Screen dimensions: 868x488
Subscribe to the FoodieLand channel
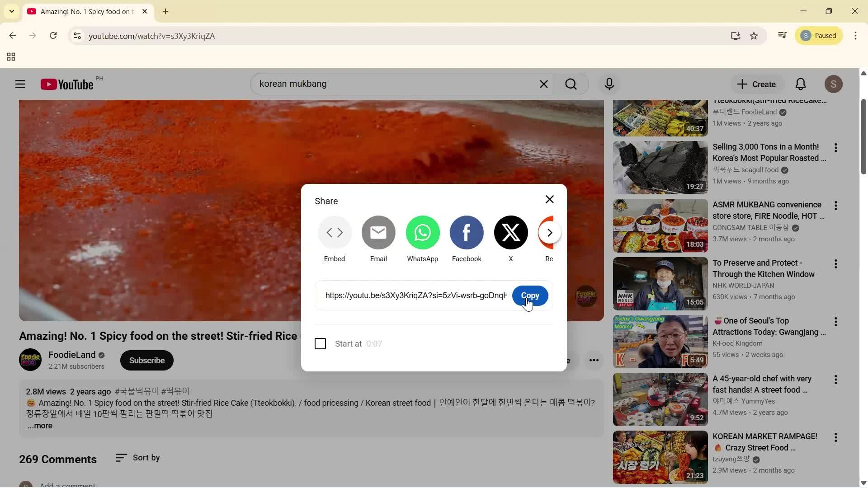(x=146, y=360)
